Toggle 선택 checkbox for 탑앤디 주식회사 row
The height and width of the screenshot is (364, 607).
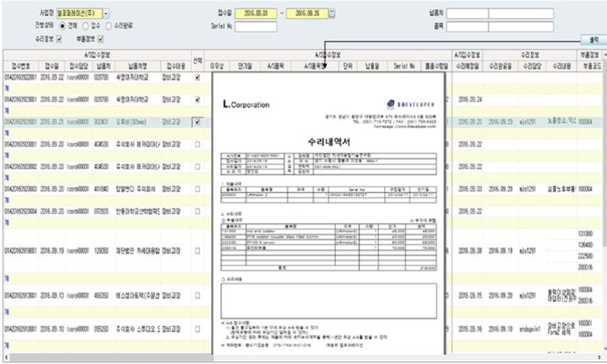198,189
